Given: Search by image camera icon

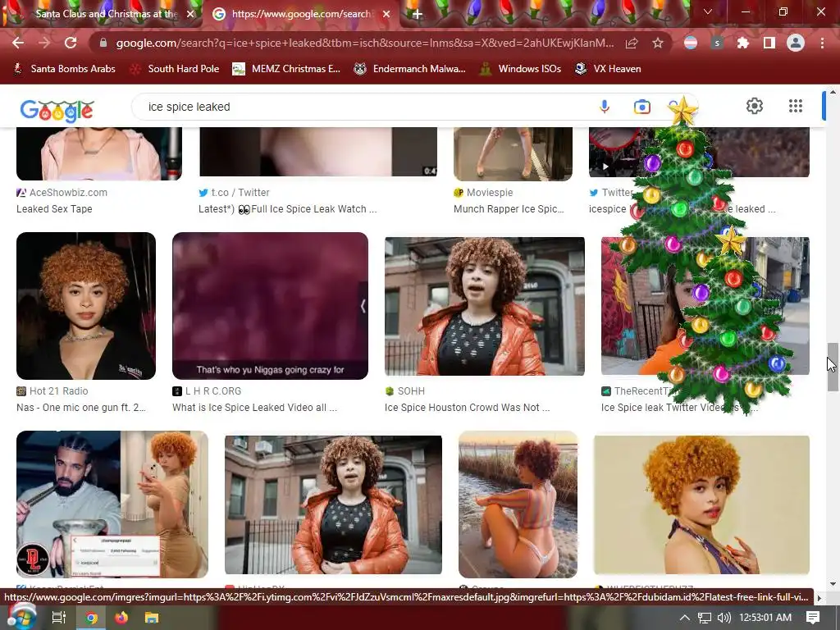Looking at the screenshot, I should 641,107.
